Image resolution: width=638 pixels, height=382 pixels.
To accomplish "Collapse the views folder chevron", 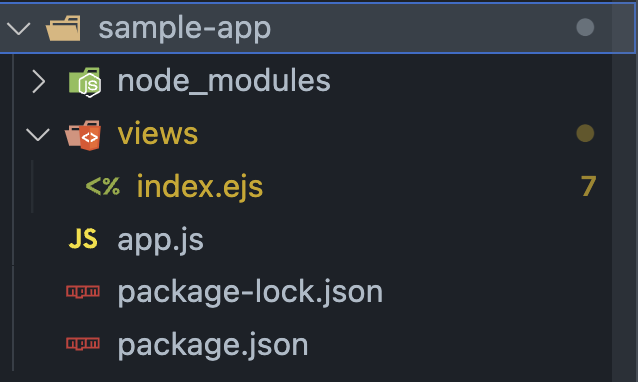I will point(37,134).
